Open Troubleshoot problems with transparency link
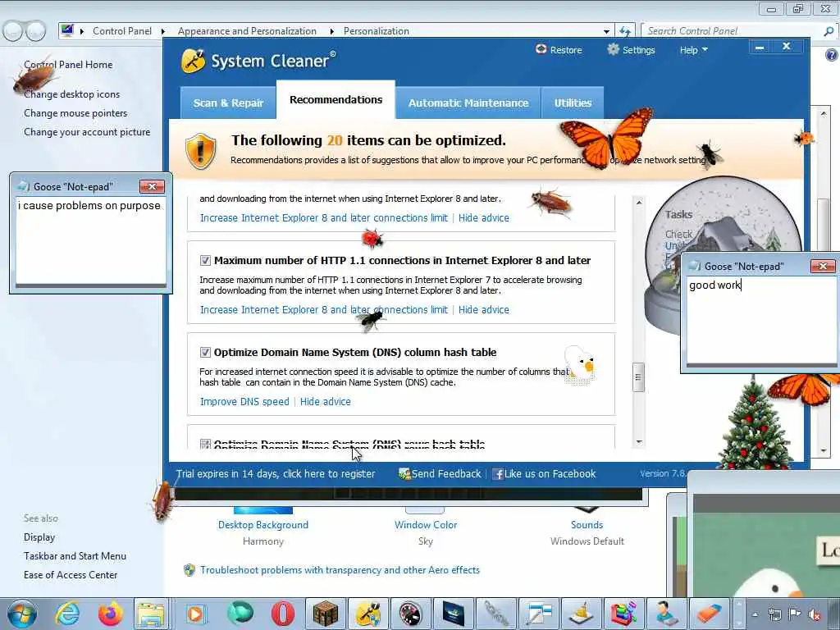This screenshot has width=840, height=630. point(340,570)
